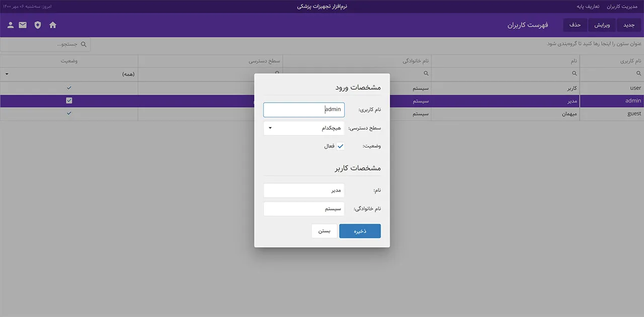Viewport: 644px width, 317px height.
Task: Click the حذف delete toolbar button
Action: (x=575, y=25)
